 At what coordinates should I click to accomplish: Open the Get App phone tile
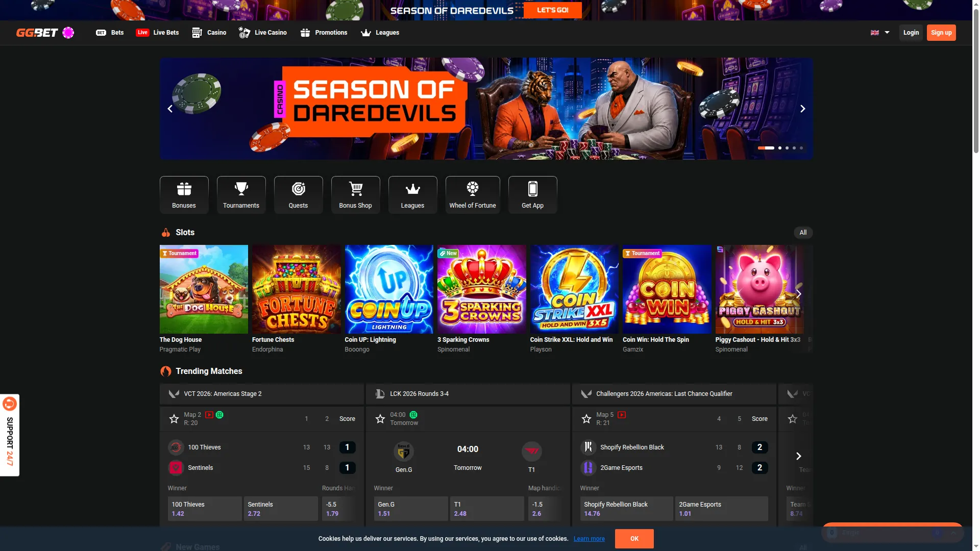tap(532, 195)
